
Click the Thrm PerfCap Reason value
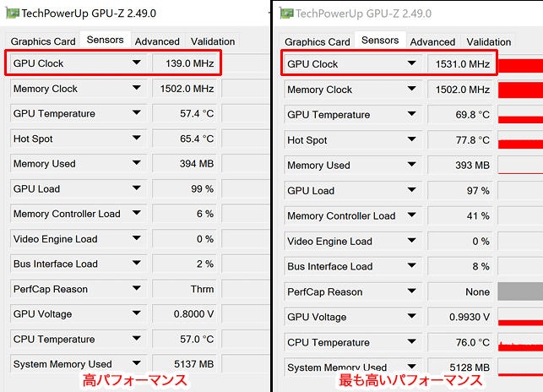(x=184, y=289)
